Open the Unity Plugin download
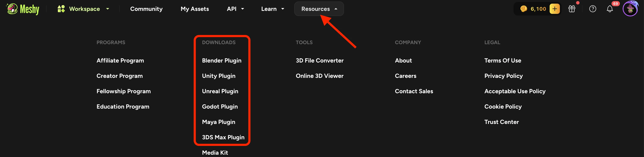Screen dimensions: 644x157 click(219, 76)
